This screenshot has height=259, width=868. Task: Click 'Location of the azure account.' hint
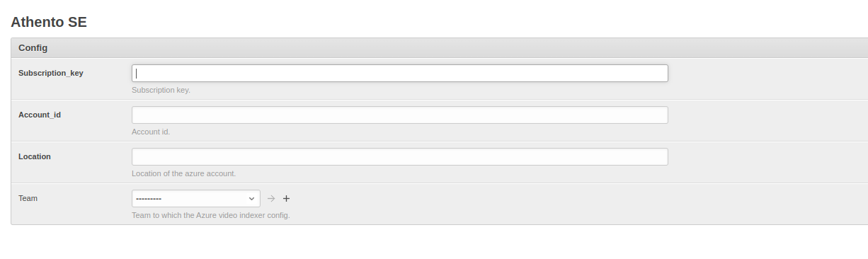click(x=184, y=173)
